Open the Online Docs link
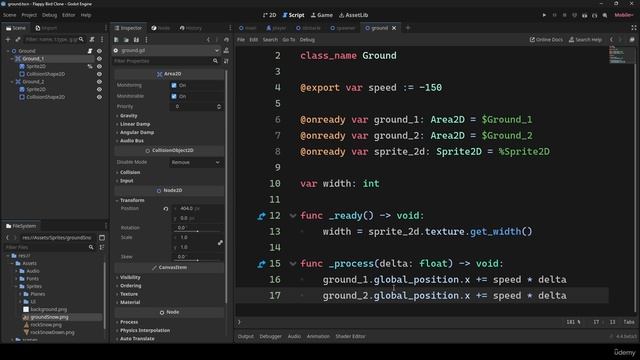The width and height of the screenshot is (640, 360). [546, 40]
